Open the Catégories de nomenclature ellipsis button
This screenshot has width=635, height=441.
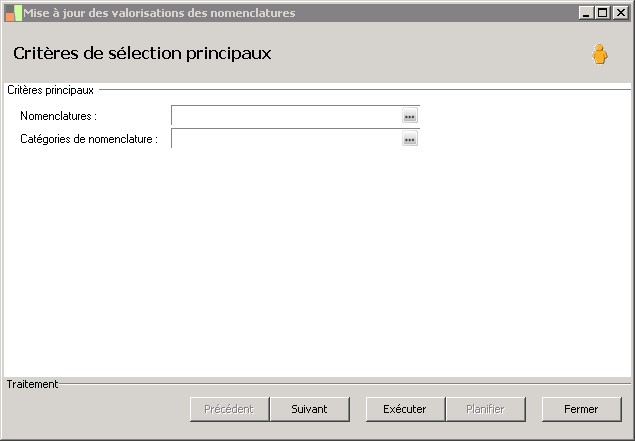[409, 140]
